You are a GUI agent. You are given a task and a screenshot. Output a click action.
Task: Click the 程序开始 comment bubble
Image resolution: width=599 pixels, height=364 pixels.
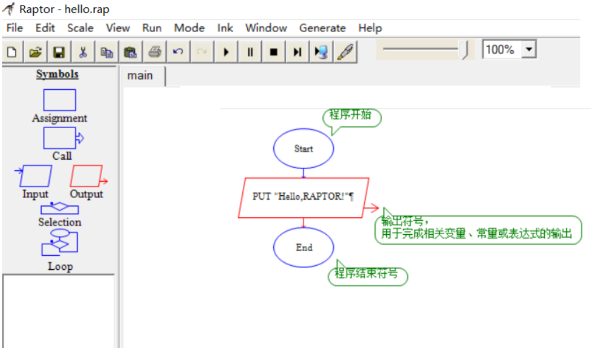point(352,117)
